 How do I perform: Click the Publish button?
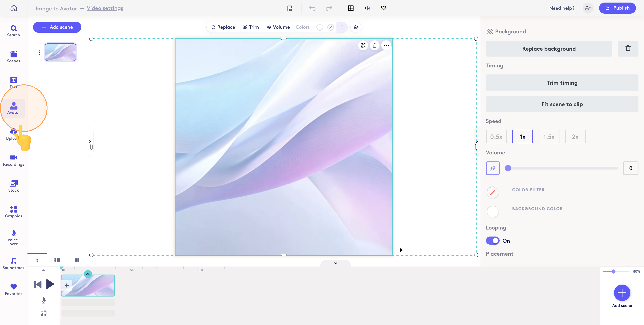tap(617, 8)
